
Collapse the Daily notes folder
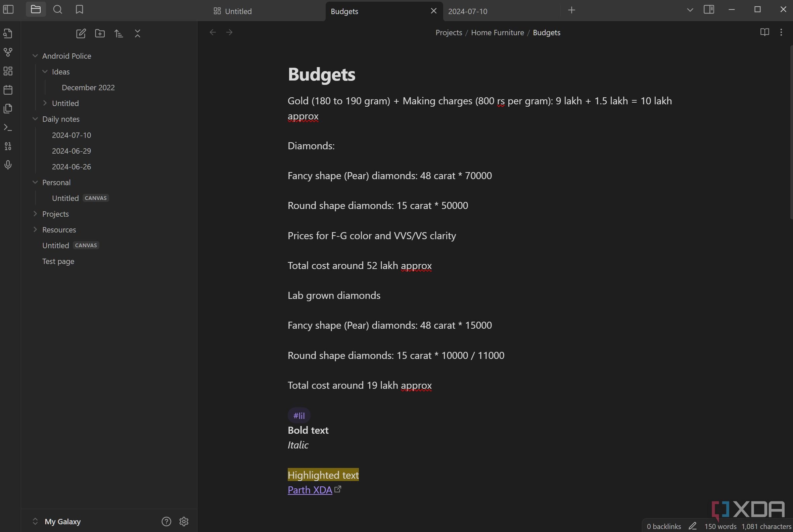(35, 119)
